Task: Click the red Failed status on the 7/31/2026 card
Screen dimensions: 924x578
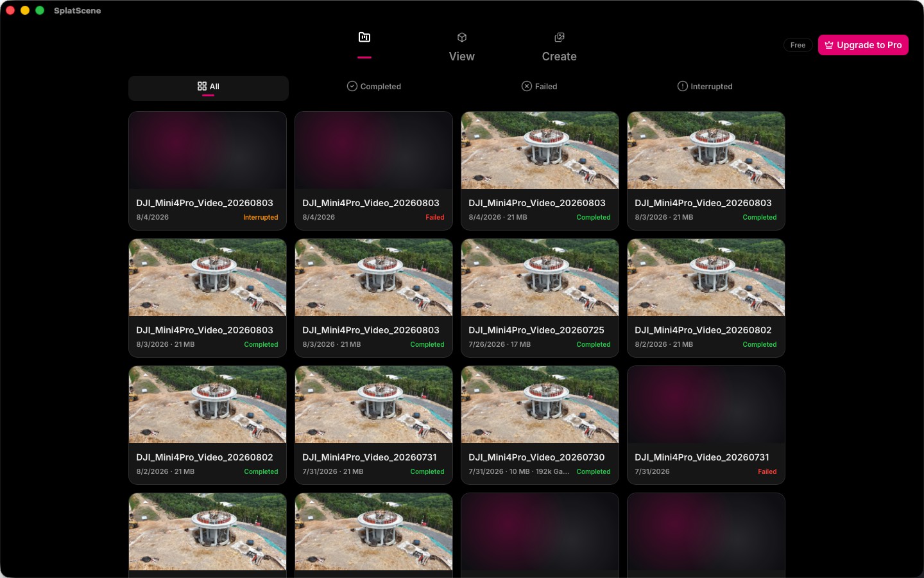Action: point(767,472)
